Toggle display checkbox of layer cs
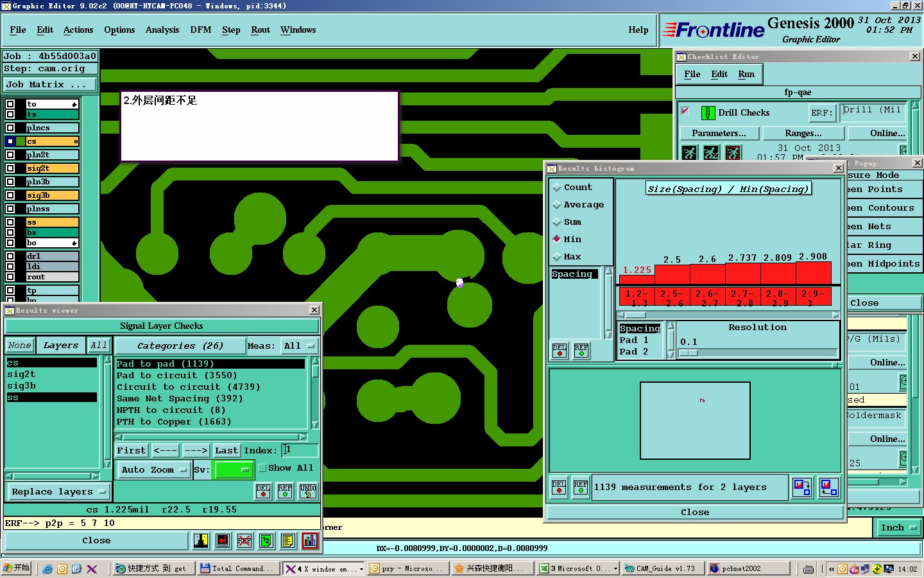 10,141
